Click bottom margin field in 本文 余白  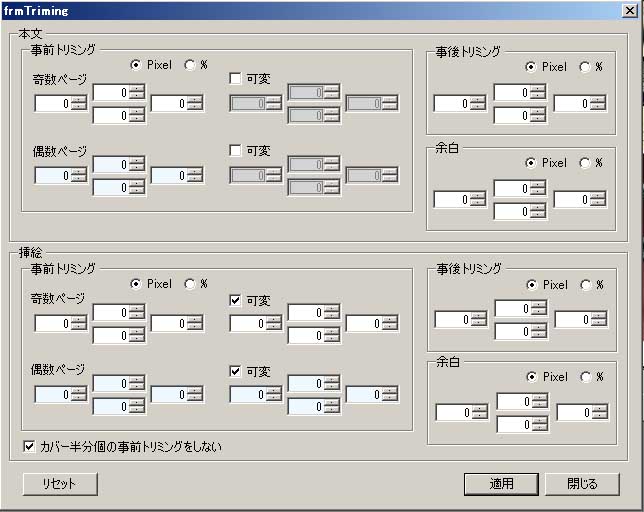click(520, 211)
